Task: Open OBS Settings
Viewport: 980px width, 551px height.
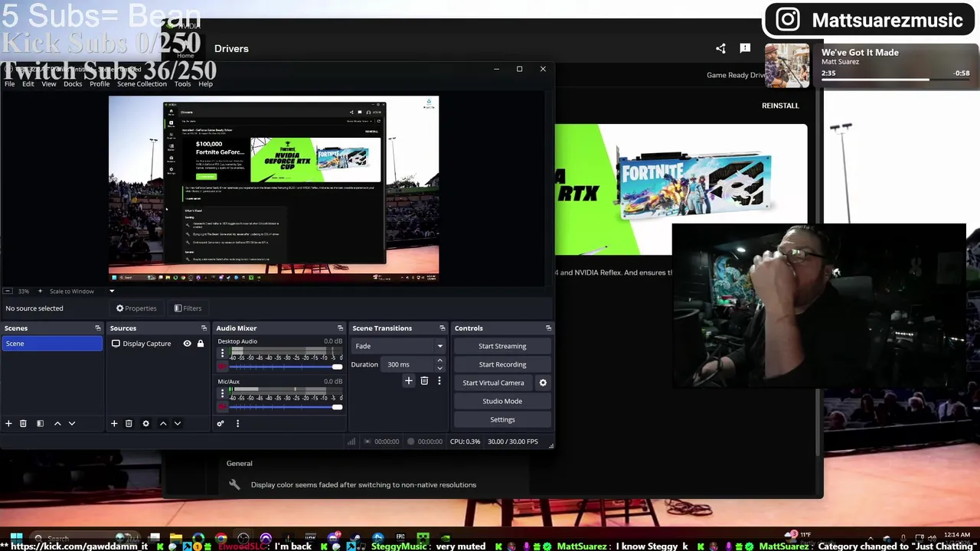Action: (502, 419)
